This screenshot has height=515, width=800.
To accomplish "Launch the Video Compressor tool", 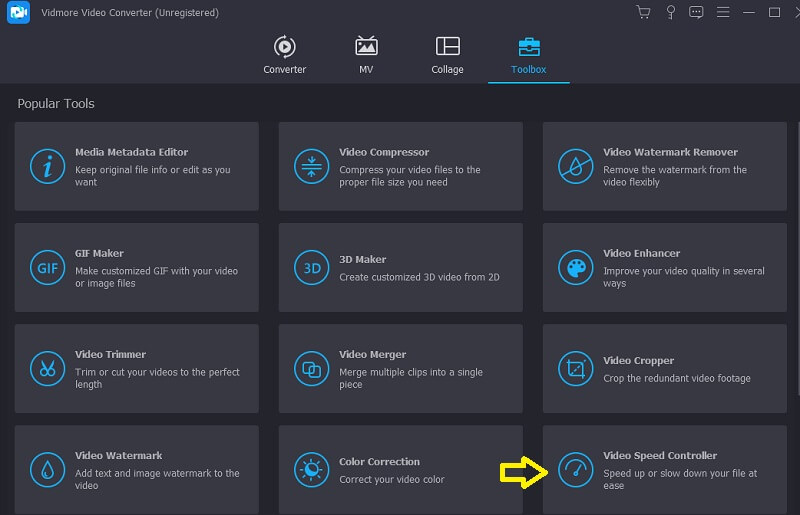I will 400,167.
